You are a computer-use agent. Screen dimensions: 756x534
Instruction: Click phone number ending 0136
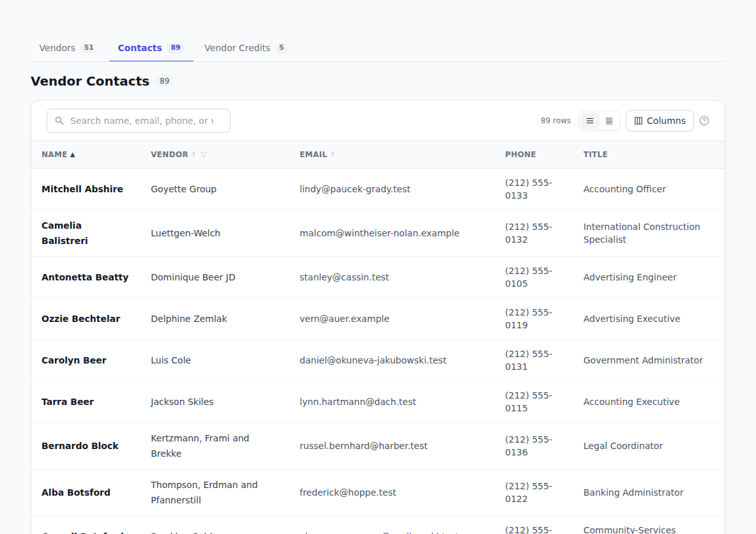529,446
